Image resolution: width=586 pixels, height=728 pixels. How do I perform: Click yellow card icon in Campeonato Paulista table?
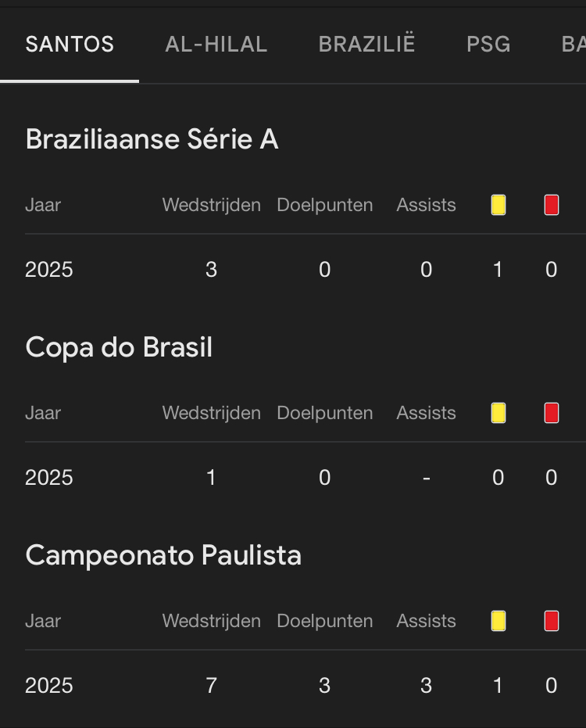point(498,621)
